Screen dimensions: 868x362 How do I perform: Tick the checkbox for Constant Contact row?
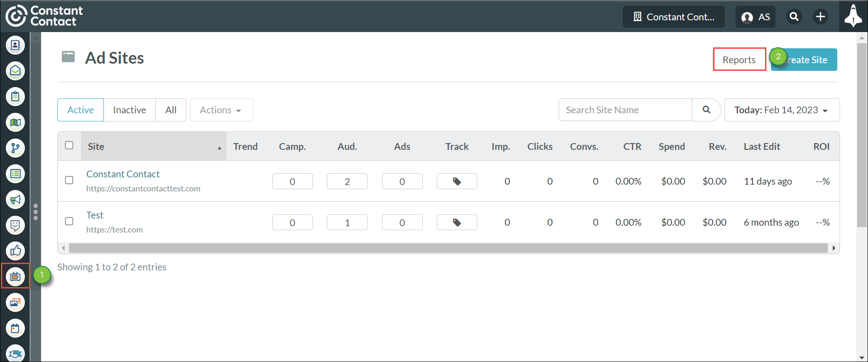click(x=69, y=180)
